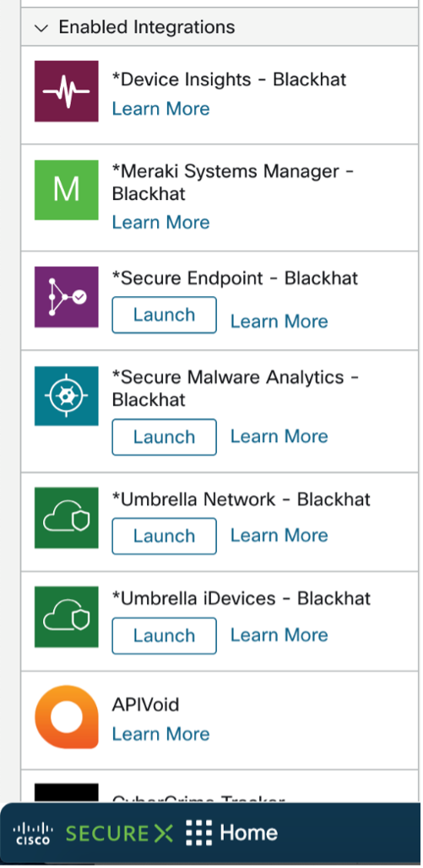Launch Umbrella Network - Blackhat
Screen dimensions: 423x868
pyautogui.click(x=164, y=536)
